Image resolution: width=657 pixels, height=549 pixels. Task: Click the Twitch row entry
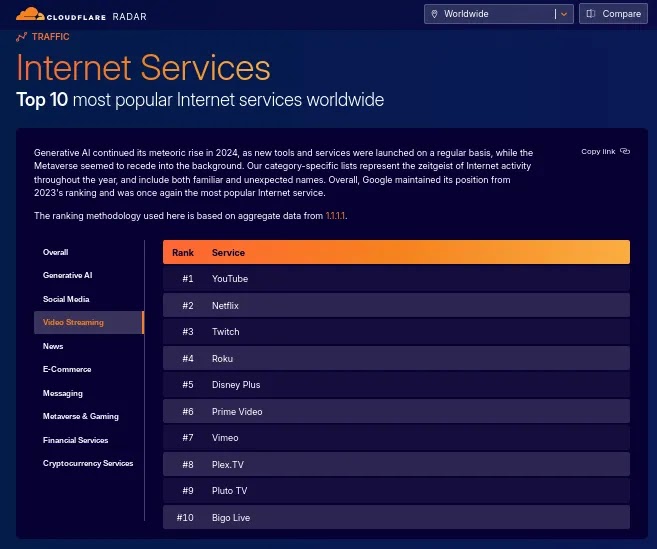point(396,332)
